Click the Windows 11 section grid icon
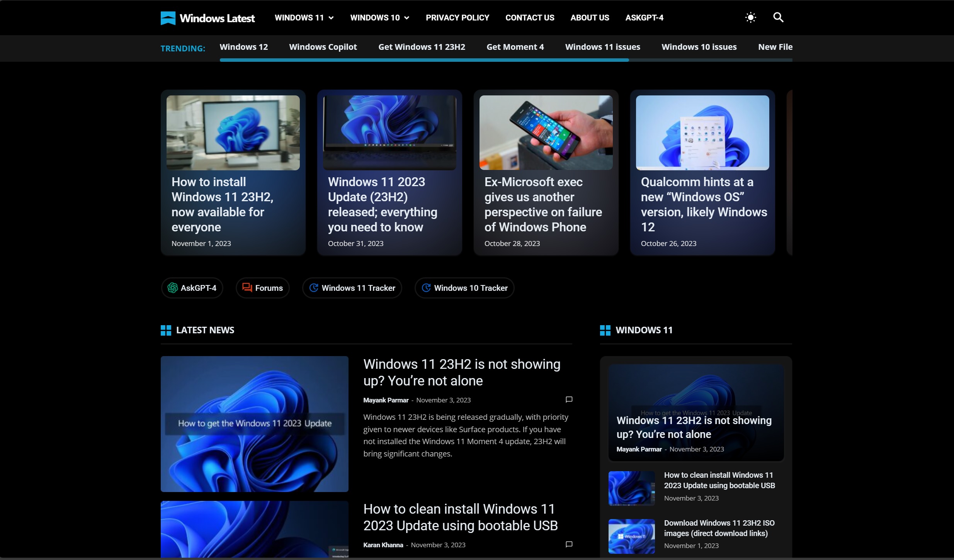The image size is (954, 560). coord(605,330)
